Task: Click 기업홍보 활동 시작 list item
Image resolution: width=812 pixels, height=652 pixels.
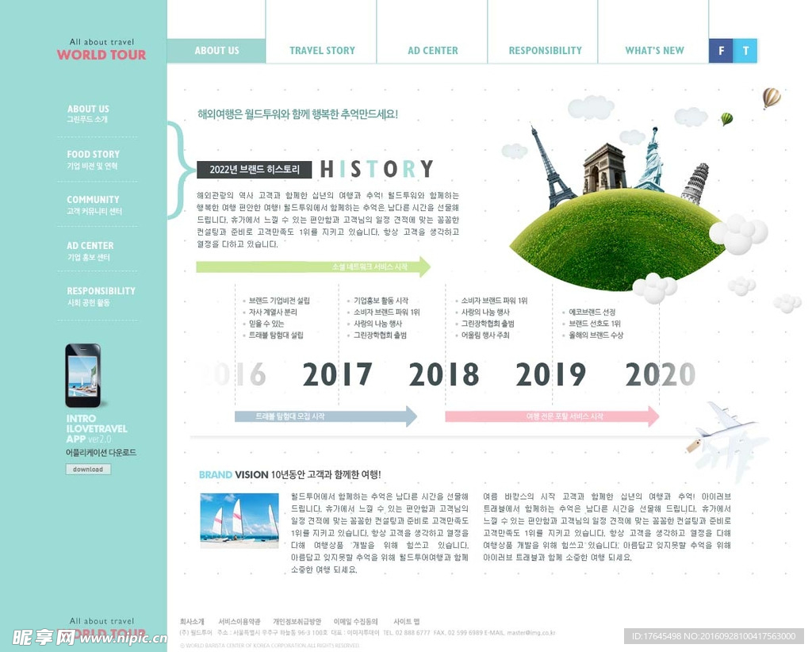Action: [x=381, y=301]
